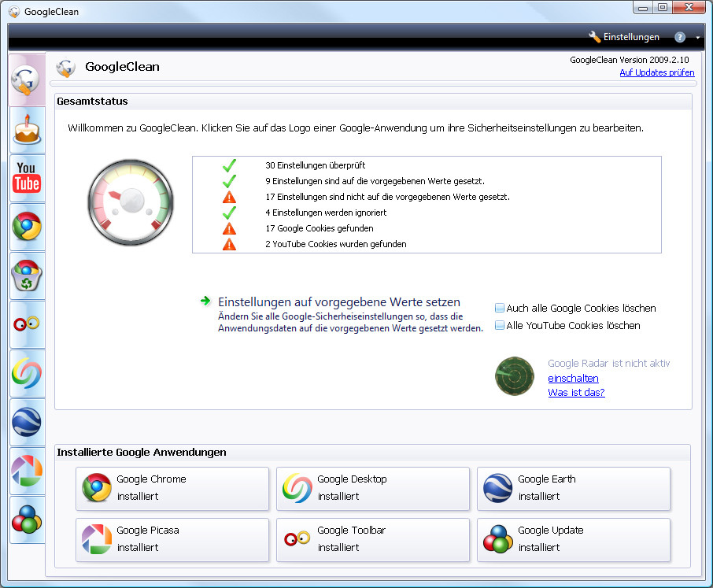Click warning icon for 17 Google Cookies gefunden
The height and width of the screenshot is (588, 713).
coord(229,228)
